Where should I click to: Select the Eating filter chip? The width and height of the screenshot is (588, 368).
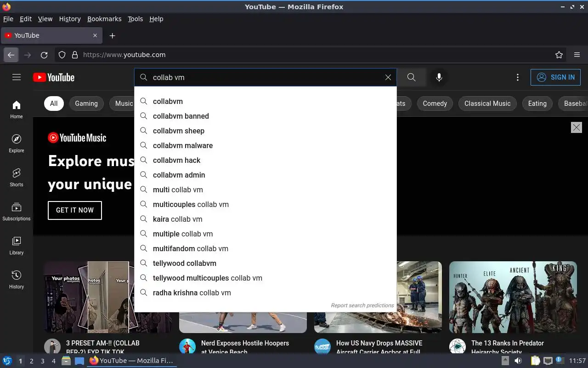(x=537, y=103)
